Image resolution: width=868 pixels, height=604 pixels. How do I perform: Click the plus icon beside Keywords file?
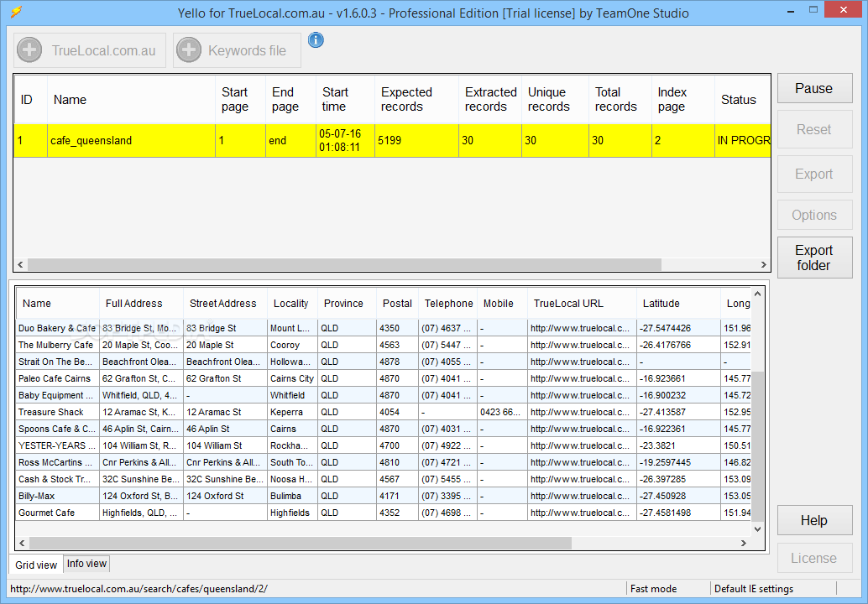click(189, 50)
